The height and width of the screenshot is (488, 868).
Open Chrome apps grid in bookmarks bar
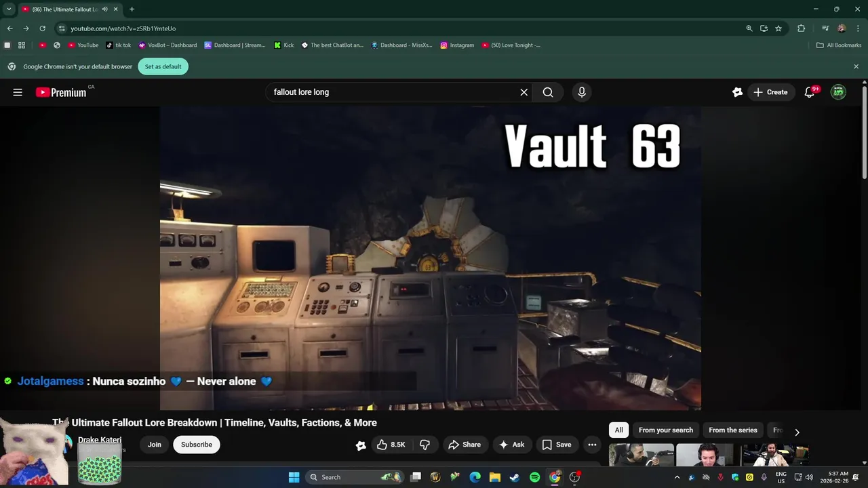tap(22, 45)
